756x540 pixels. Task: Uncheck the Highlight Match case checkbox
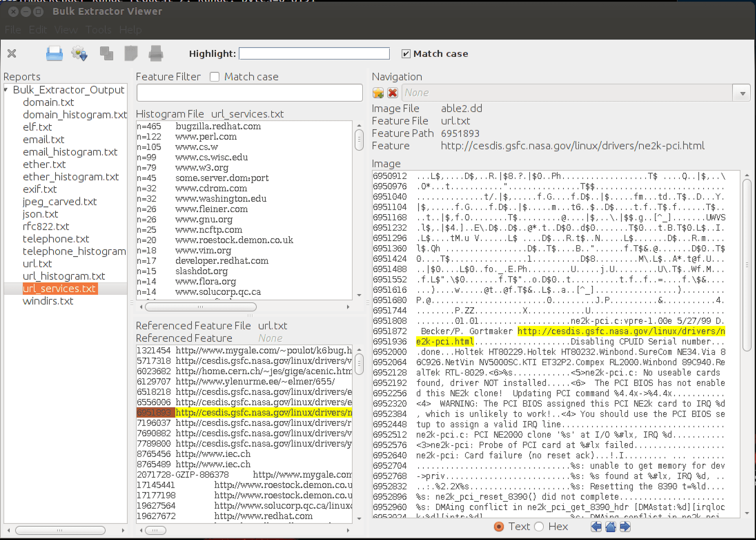(x=406, y=54)
